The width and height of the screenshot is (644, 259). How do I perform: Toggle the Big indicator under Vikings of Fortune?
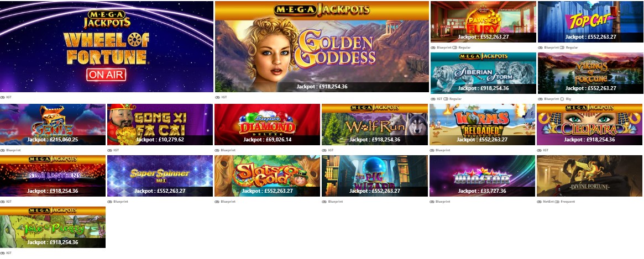[562, 99]
